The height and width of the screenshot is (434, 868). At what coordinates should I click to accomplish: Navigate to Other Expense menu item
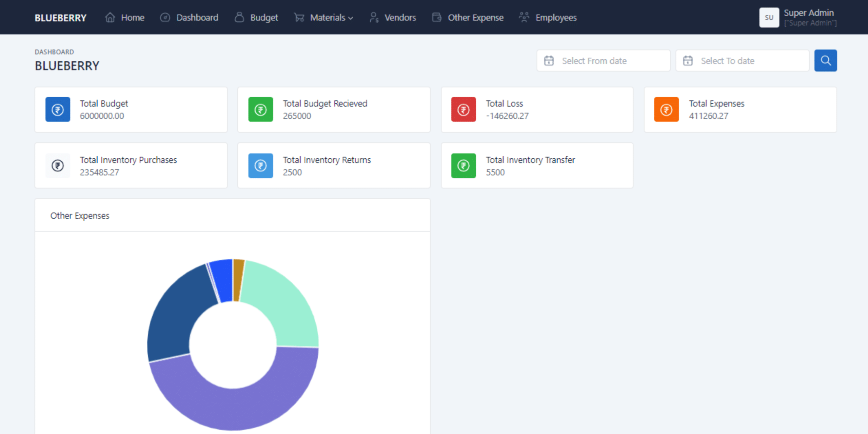coord(468,17)
